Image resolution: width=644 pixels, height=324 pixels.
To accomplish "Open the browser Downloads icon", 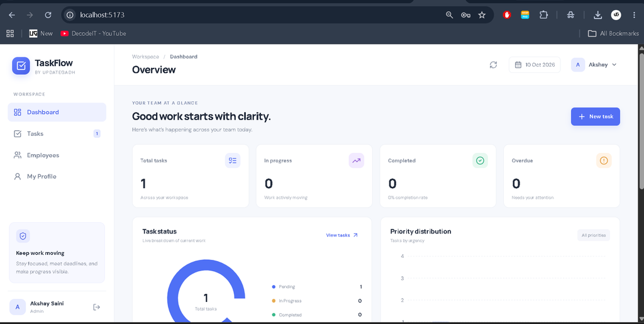I will (597, 15).
